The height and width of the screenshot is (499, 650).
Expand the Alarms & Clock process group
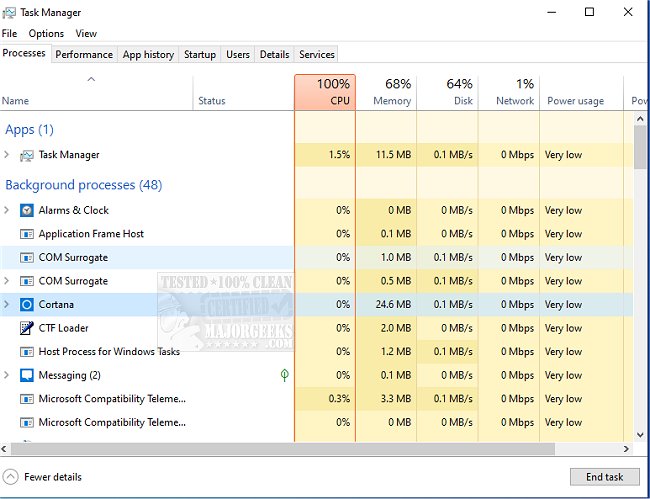tap(6, 210)
